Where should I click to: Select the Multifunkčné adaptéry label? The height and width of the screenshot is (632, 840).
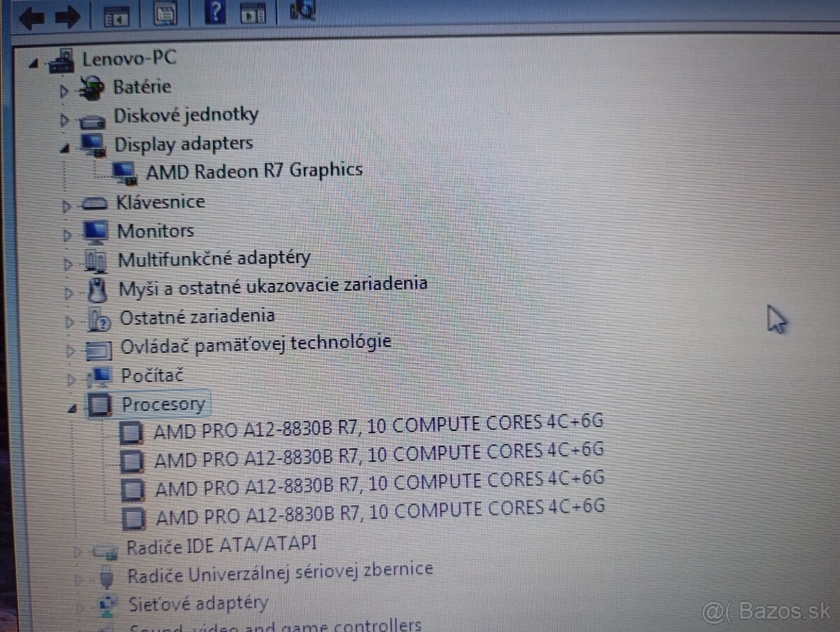click(x=214, y=260)
